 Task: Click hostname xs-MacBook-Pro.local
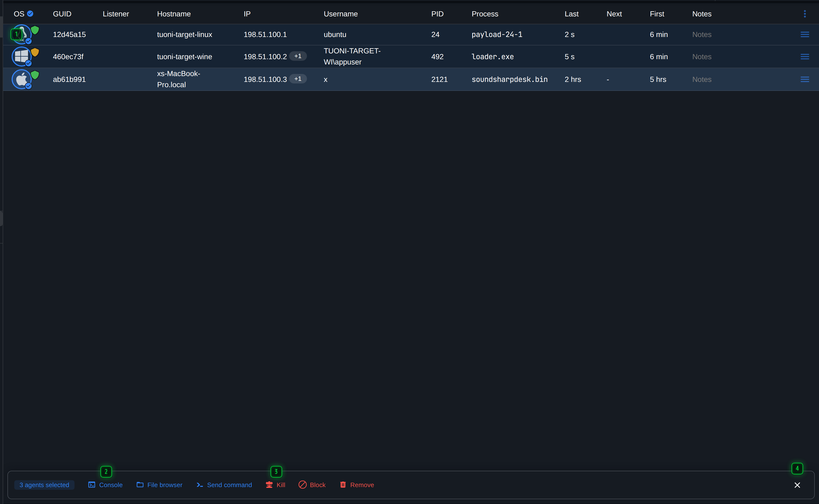179,79
